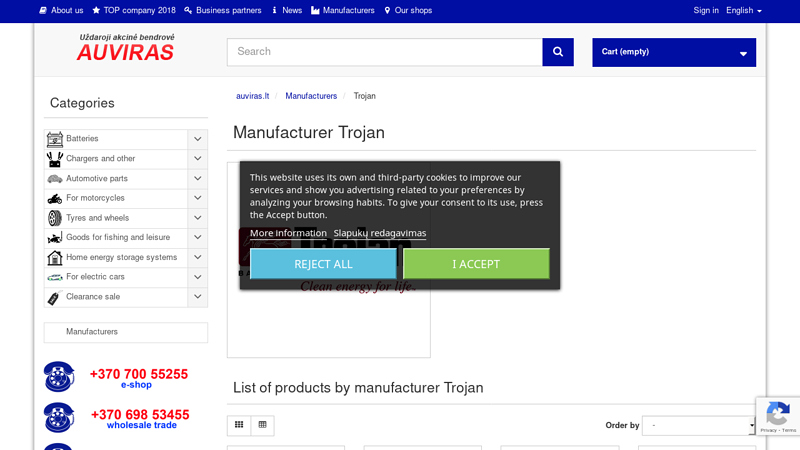The width and height of the screenshot is (800, 450).
Task: Expand the For electric cars category
Action: click(197, 277)
